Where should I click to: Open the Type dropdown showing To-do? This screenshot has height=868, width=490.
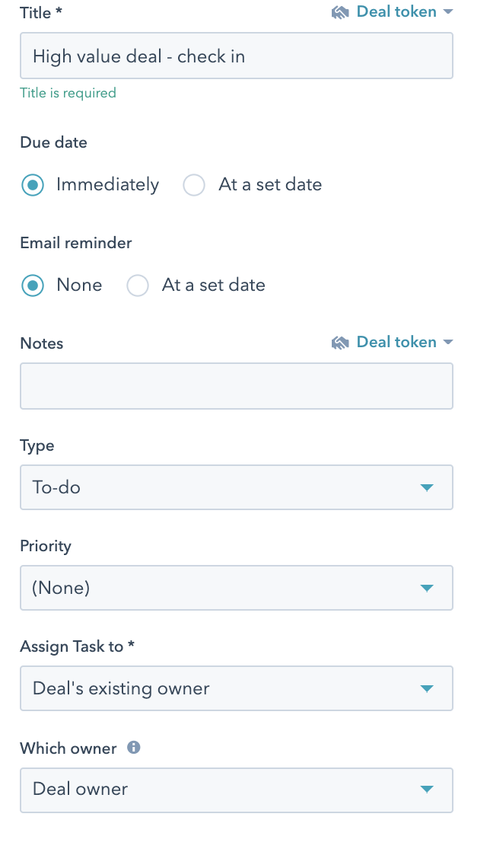(228, 487)
